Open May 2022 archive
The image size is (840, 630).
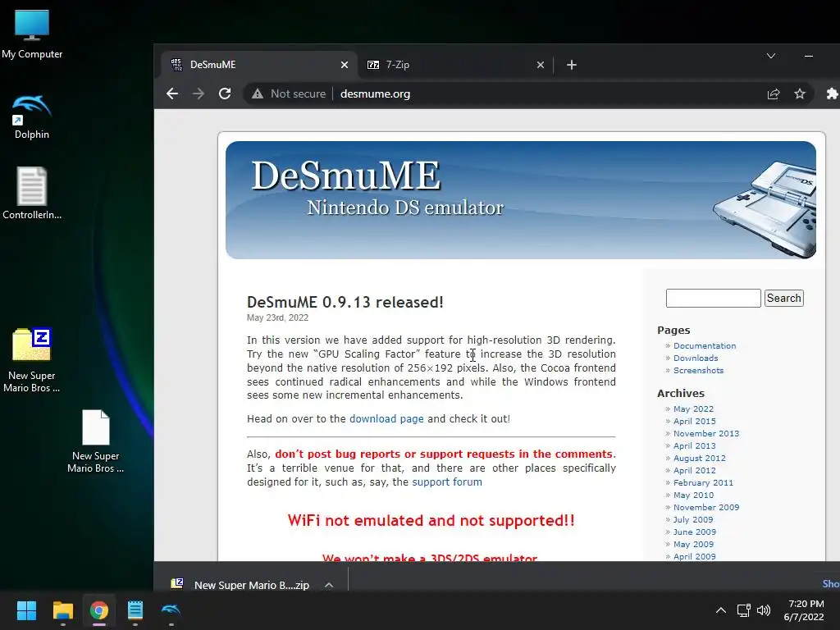tap(693, 409)
